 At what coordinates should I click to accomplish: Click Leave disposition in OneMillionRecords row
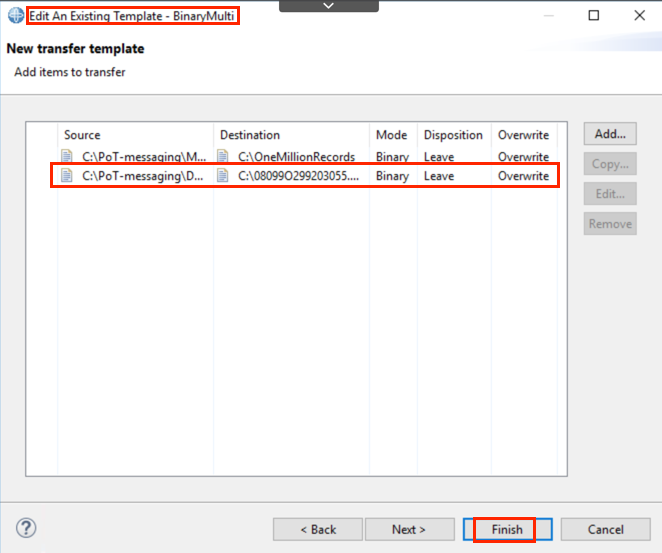[x=439, y=157]
